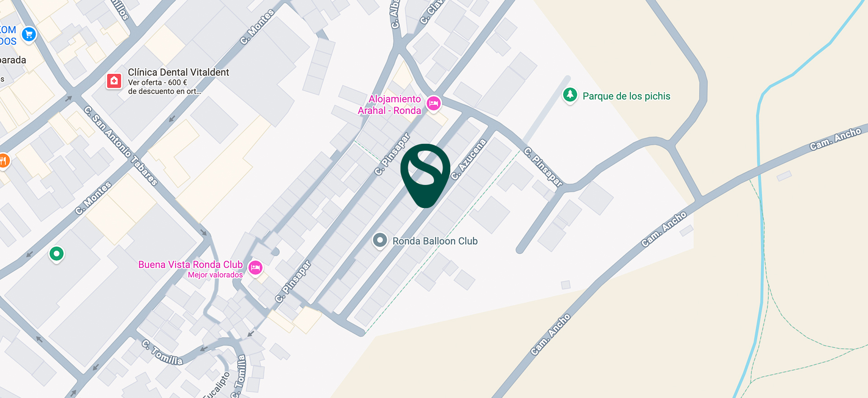Click the large dark green location pin

[x=425, y=175]
